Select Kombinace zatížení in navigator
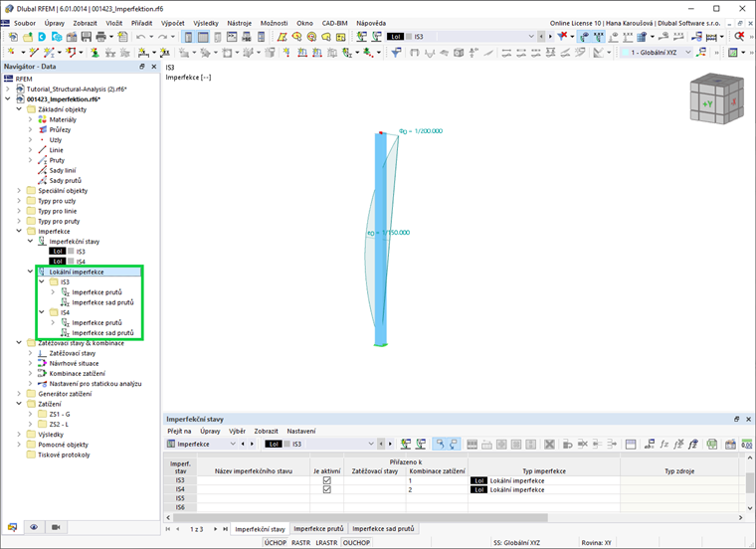 coord(78,374)
